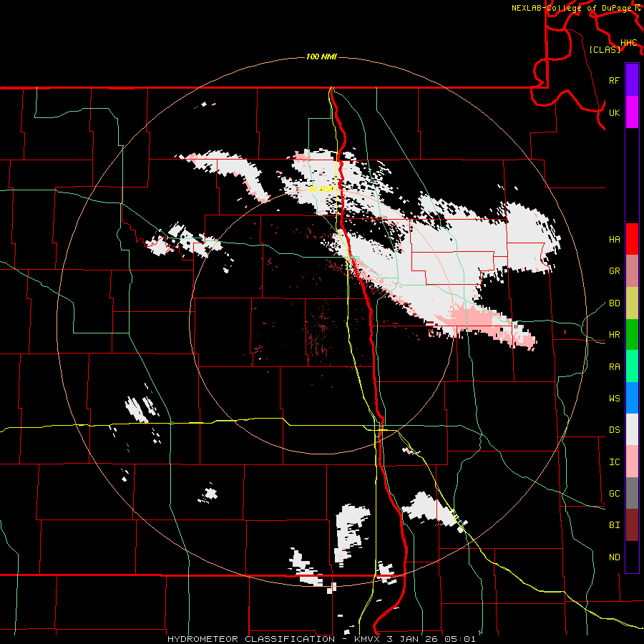
Task: Click the "100 NMI" range ring label
Action: 321,57
